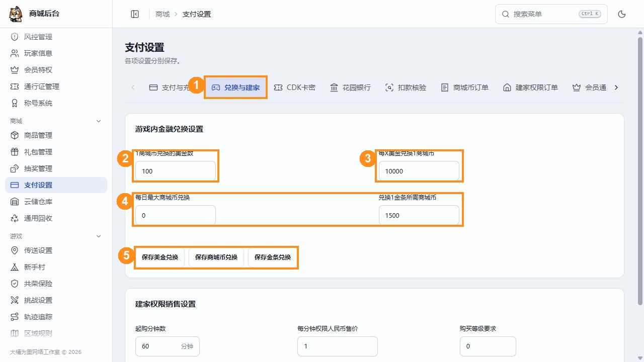Click the crossed swords icon beside 挑战设置

[x=15, y=300]
